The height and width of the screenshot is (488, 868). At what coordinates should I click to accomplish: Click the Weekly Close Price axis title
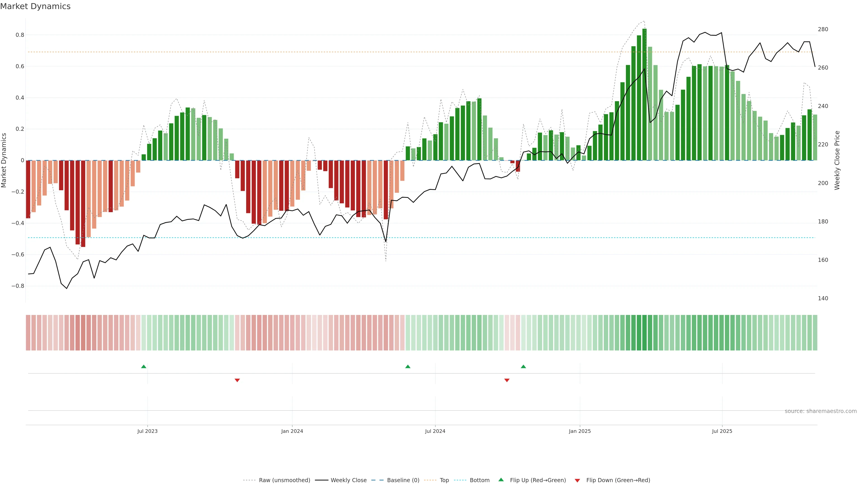[x=837, y=160]
